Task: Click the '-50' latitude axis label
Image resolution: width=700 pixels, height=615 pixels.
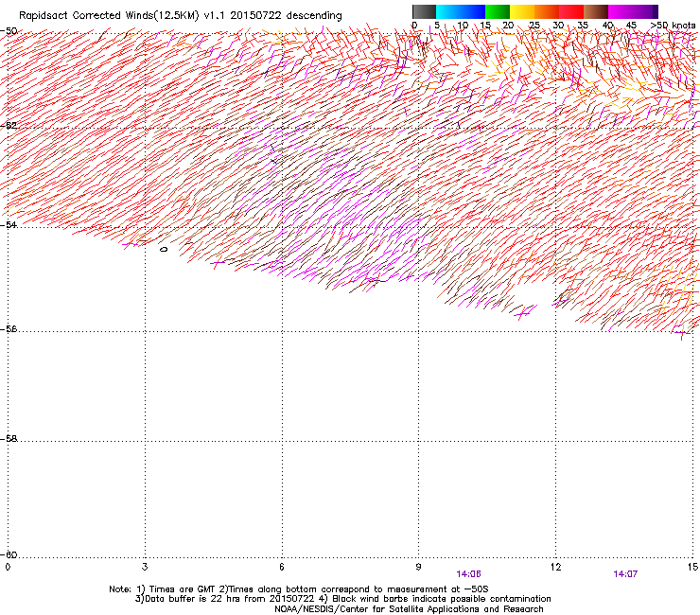Action: tap(9, 31)
